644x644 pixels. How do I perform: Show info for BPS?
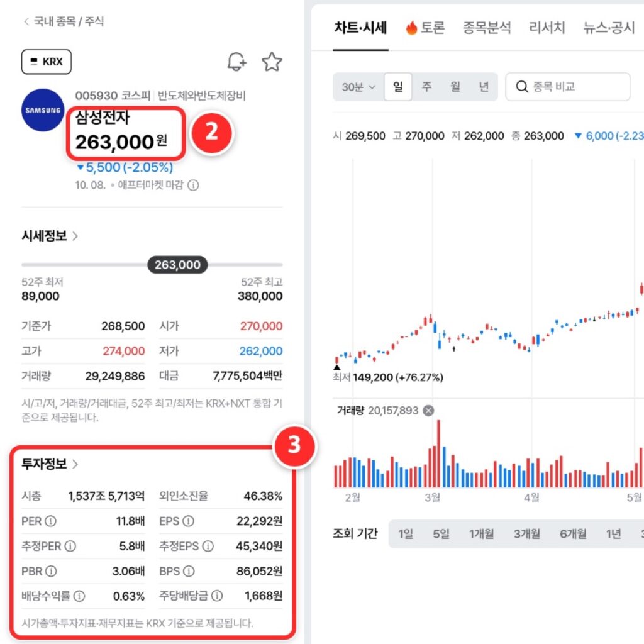[x=189, y=571]
